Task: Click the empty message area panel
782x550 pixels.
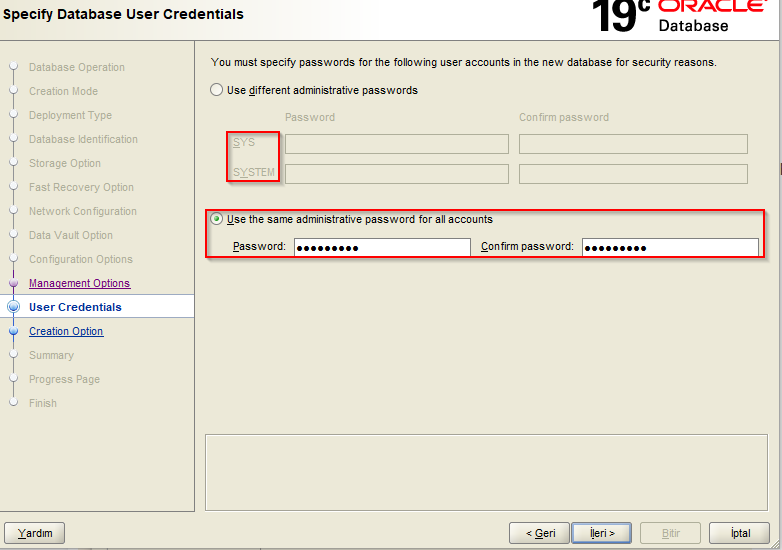Action: point(486,472)
